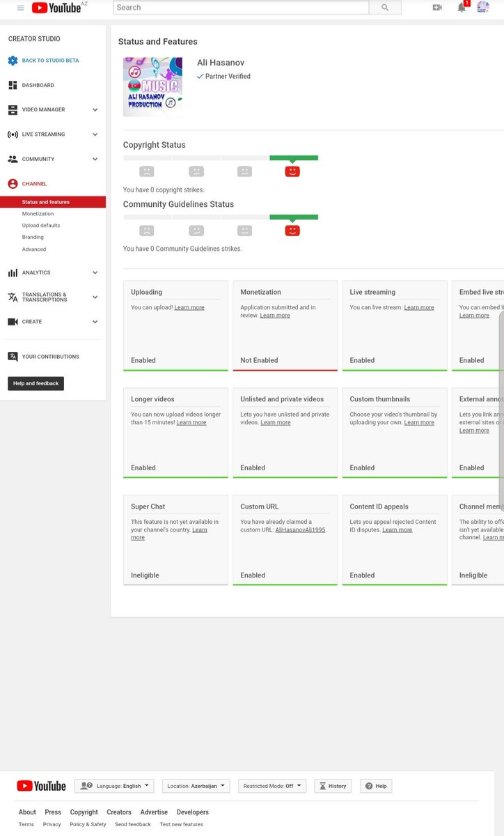This screenshot has height=836, width=504.
Task: Click the Create camera icon in sidebar
Action: (x=13, y=322)
